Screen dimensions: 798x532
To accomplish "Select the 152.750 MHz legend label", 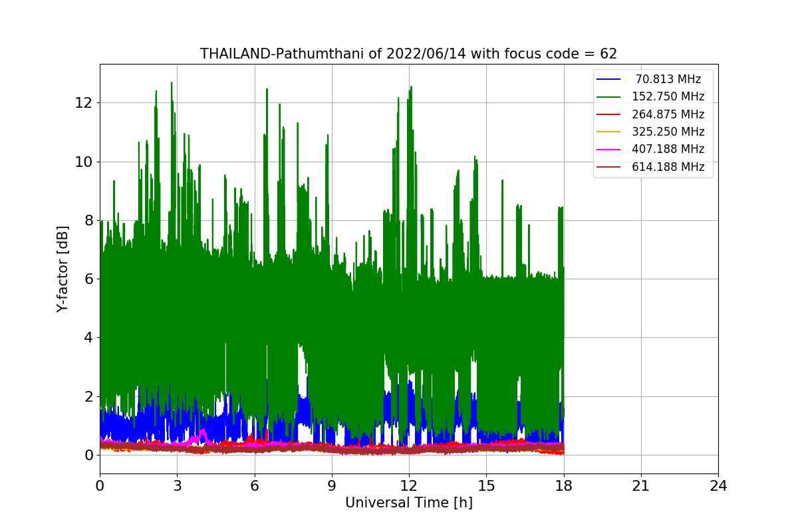I will pos(668,96).
